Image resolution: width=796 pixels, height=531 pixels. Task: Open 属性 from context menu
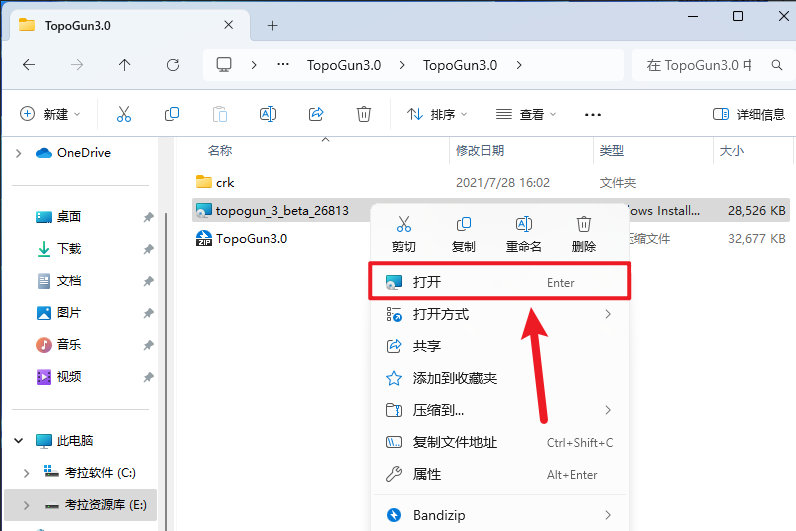(x=500, y=474)
